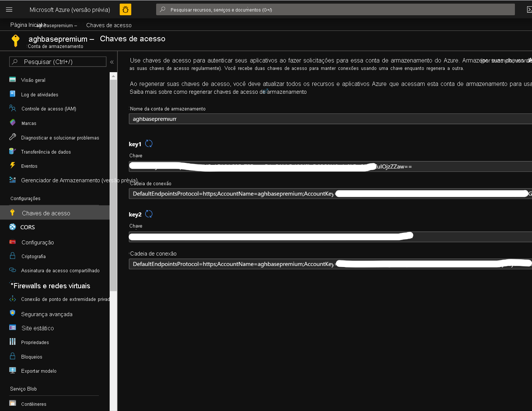532x411 pixels.
Task: Click the key2 Chave field
Action: click(x=331, y=237)
